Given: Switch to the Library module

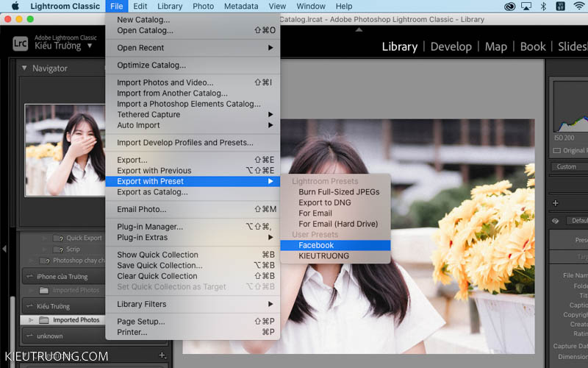Looking at the screenshot, I should click(x=399, y=46).
